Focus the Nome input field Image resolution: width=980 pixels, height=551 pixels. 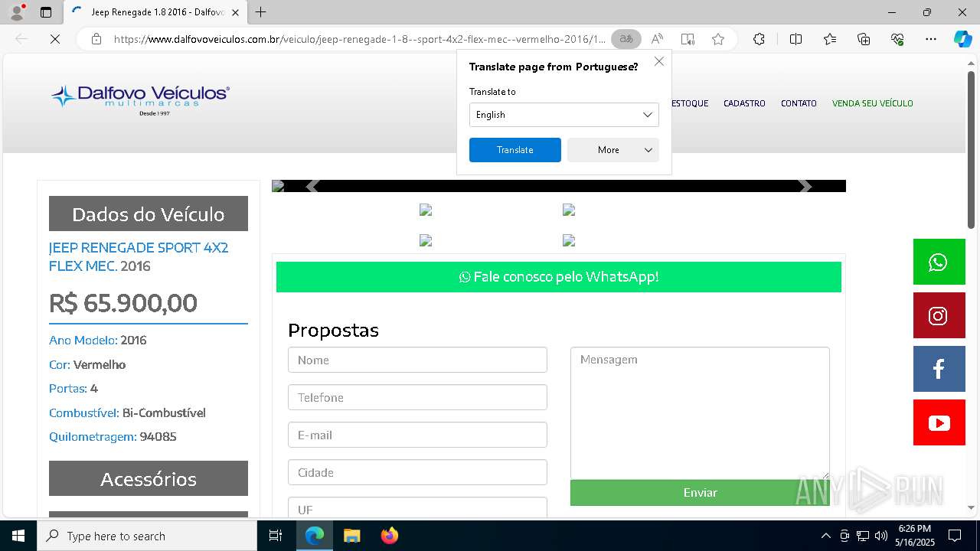[417, 360]
